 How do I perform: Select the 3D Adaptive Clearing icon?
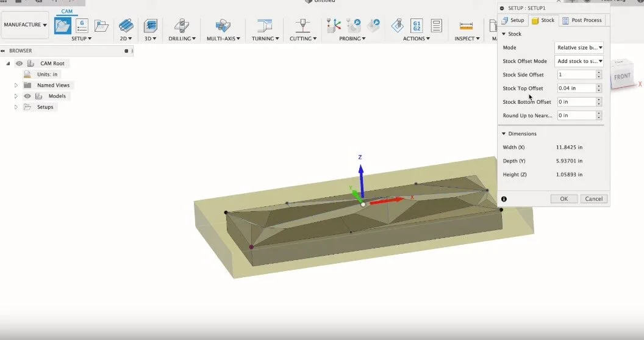click(x=150, y=26)
